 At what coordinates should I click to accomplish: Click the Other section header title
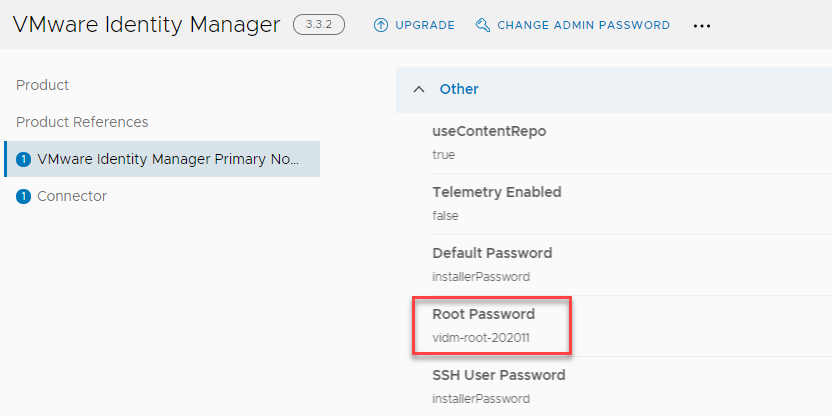(x=459, y=89)
